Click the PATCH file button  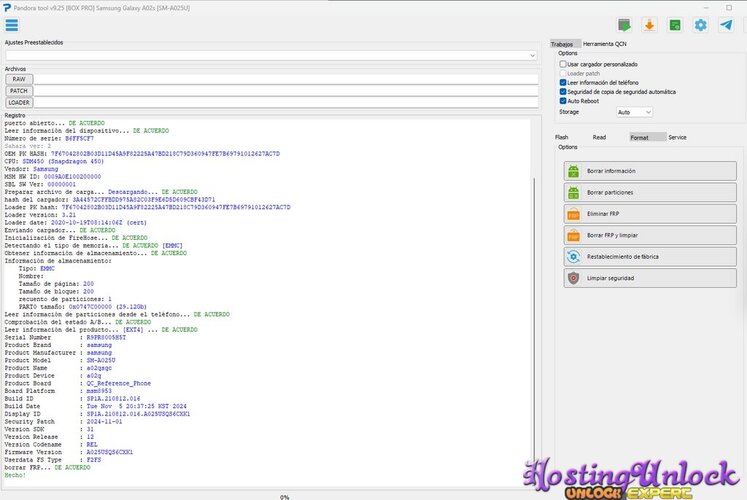tap(19, 91)
